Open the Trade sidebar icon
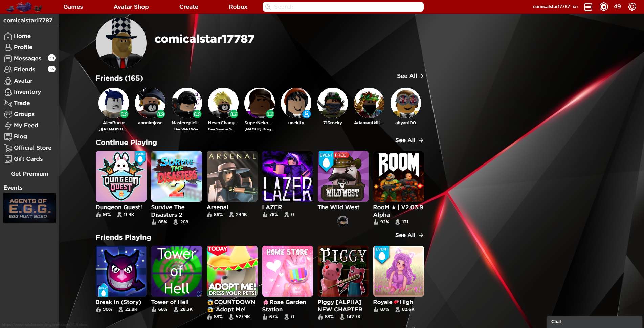 [8, 103]
